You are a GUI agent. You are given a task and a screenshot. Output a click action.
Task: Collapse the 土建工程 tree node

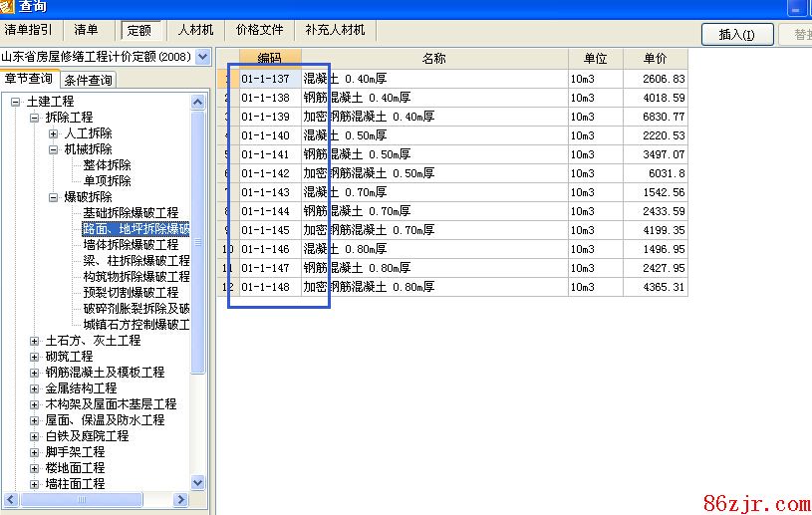tap(16, 102)
